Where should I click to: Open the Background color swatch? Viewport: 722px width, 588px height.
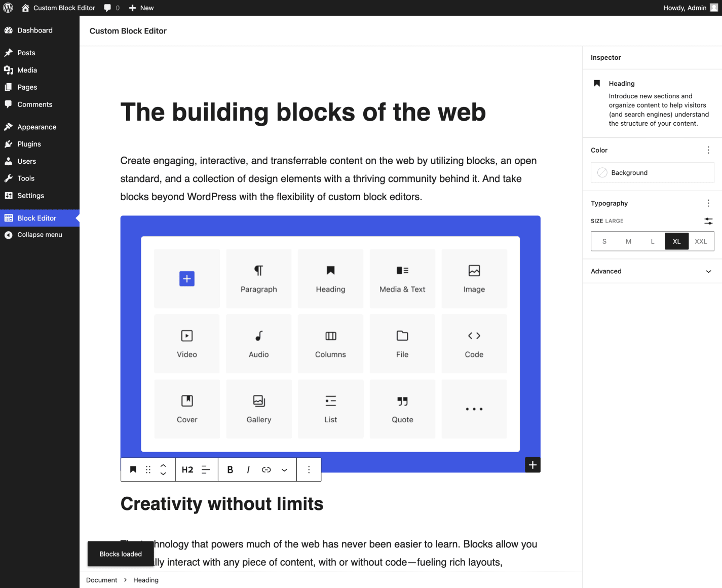tap(652, 172)
